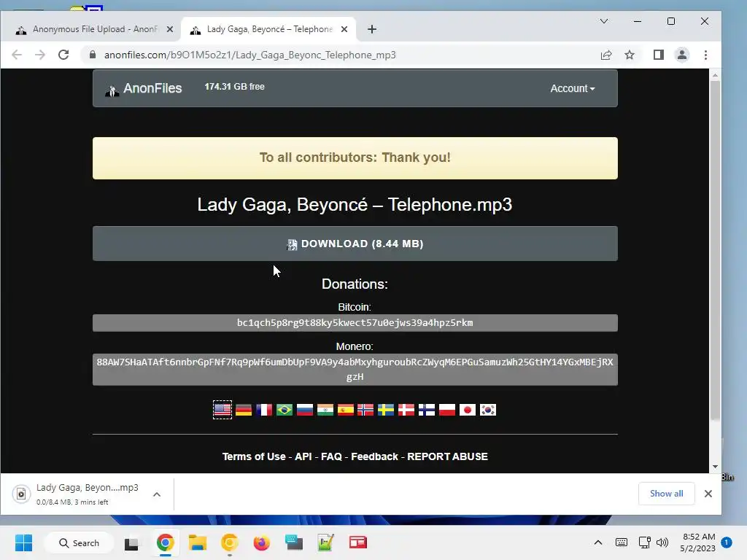Viewport: 747px width, 560px height.
Task: Select the Brazilian flag language
Action: [x=285, y=410]
